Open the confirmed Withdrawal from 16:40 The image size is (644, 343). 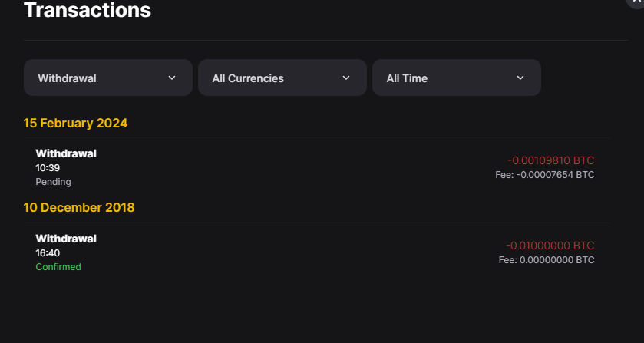click(x=317, y=252)
